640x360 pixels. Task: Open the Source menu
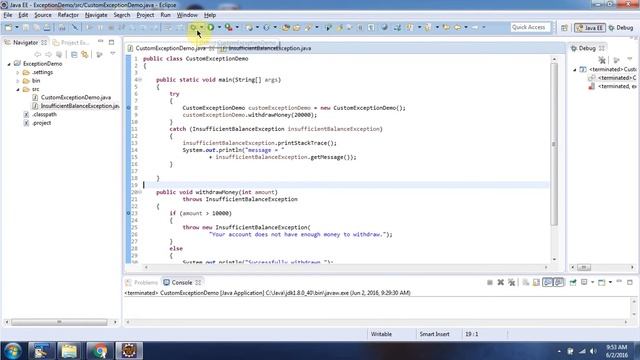click(x=43, y=15)
